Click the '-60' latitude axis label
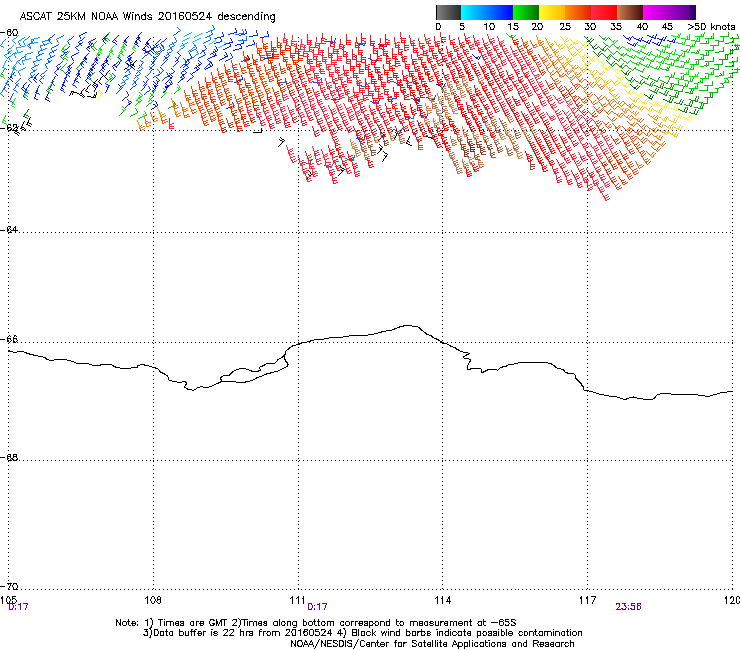 9,33
